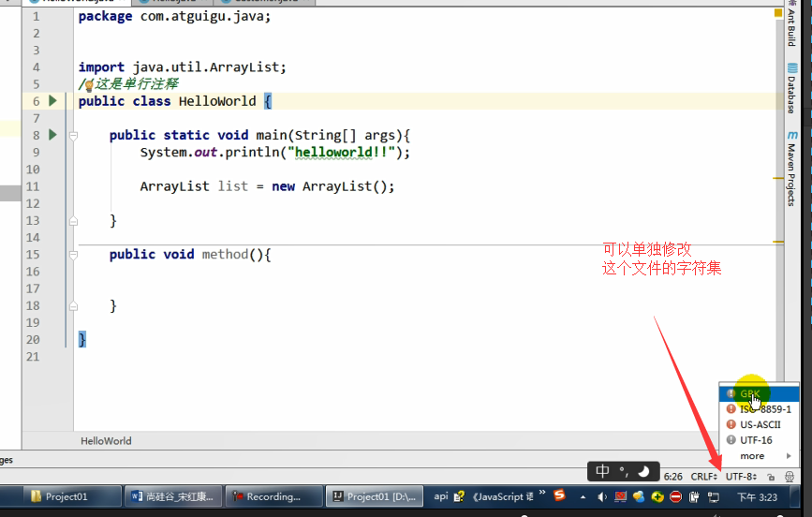Jump to the warning stripe mark near line 15
Viewport: 812px width, 517px height.
click(x=778, y=242)
